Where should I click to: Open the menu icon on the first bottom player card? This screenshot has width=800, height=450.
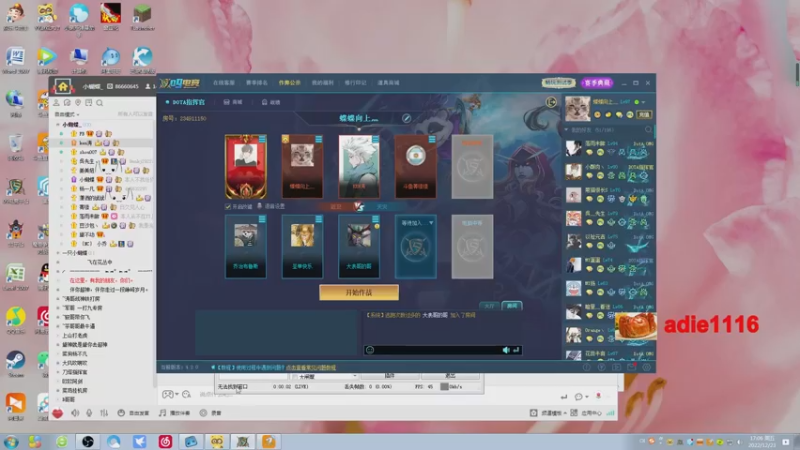(x=262, y=219)
